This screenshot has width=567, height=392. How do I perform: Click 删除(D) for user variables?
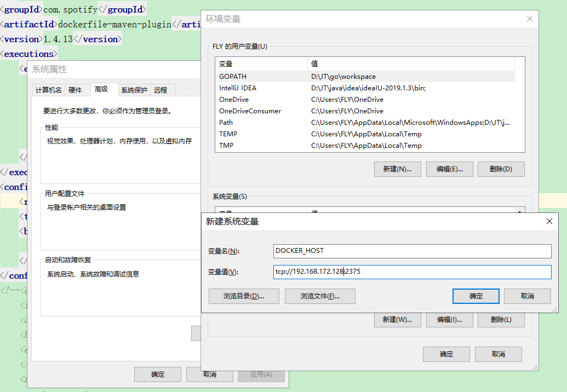click(501, 169)
